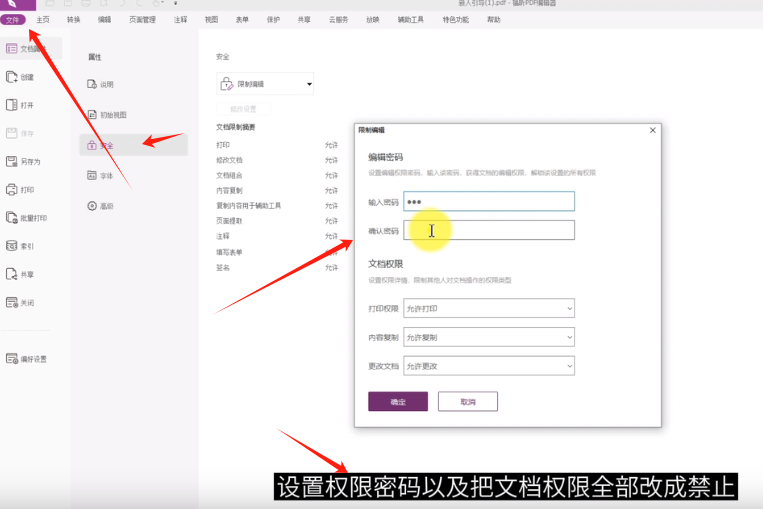The height and width of the screenshot is (509, 763).
Task: Open the 帮助 menu
Action: pyautogui.click(x=494, y=19)
